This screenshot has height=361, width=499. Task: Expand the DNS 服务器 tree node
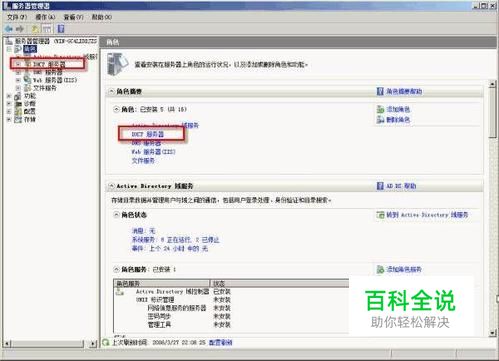(x=18, y=72)
